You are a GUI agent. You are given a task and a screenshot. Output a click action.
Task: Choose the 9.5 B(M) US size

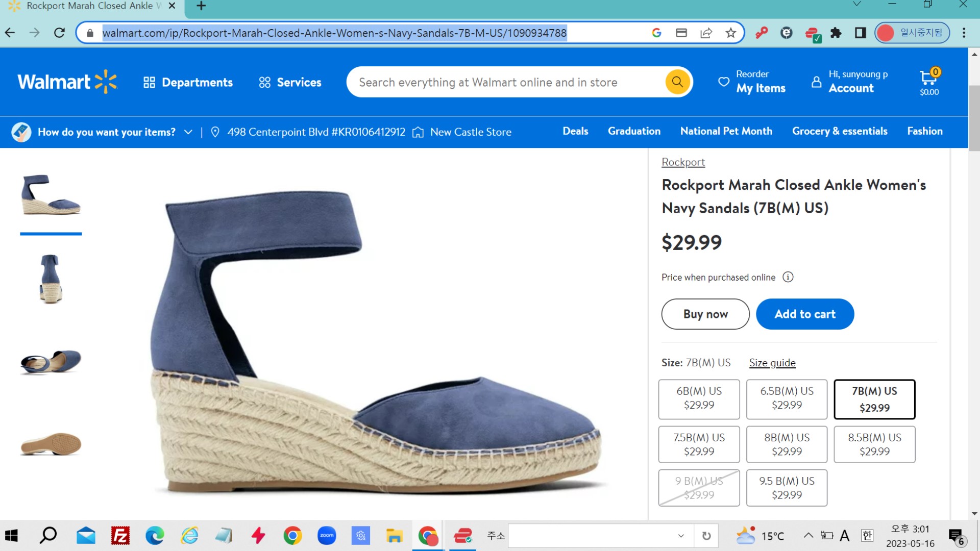tap(787, 488)
